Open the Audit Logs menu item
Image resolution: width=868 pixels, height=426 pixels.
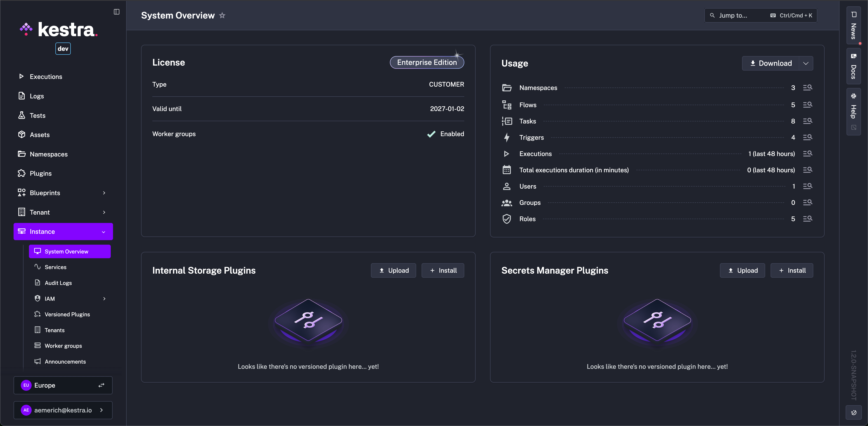coord(58,283)
